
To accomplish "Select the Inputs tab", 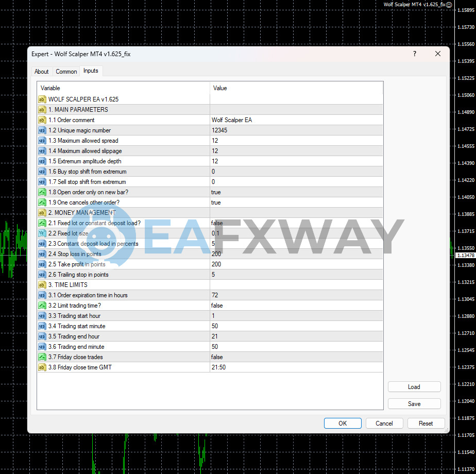I will coord(91,71).
